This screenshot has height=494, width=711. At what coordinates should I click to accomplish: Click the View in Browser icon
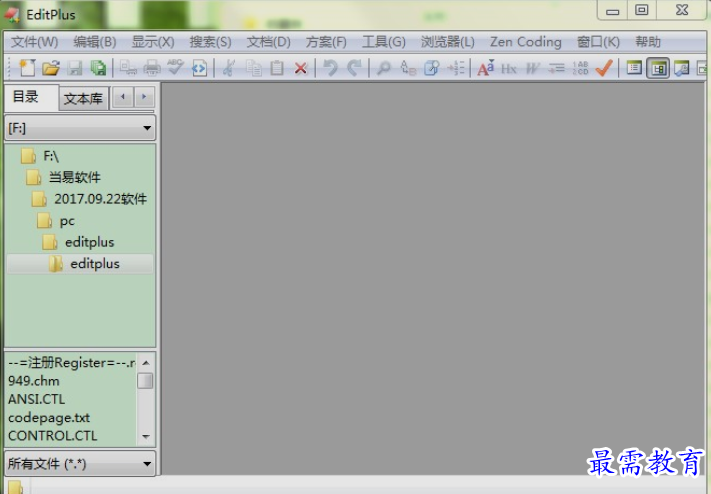199,68
